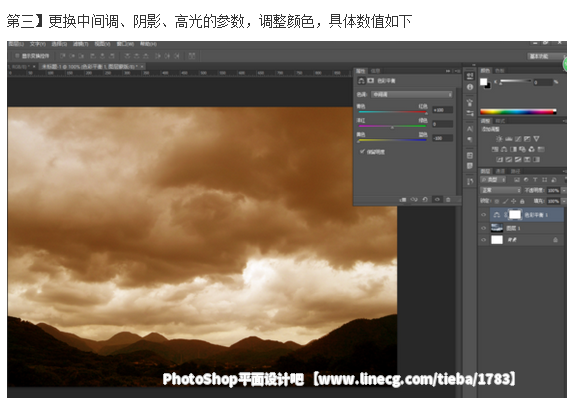Toggle the Show Transform Controls checkbox
This screenshot has height=398, width=571.
point(17,56)
